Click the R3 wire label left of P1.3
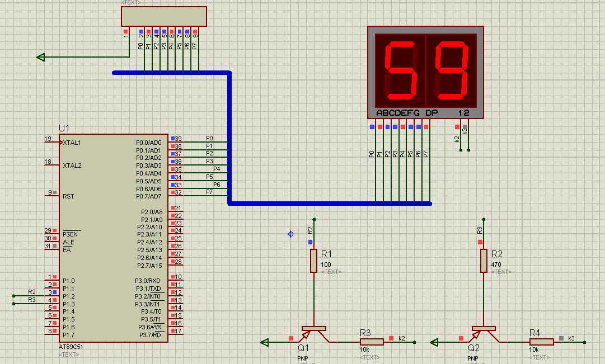 (x=32, y=300)
